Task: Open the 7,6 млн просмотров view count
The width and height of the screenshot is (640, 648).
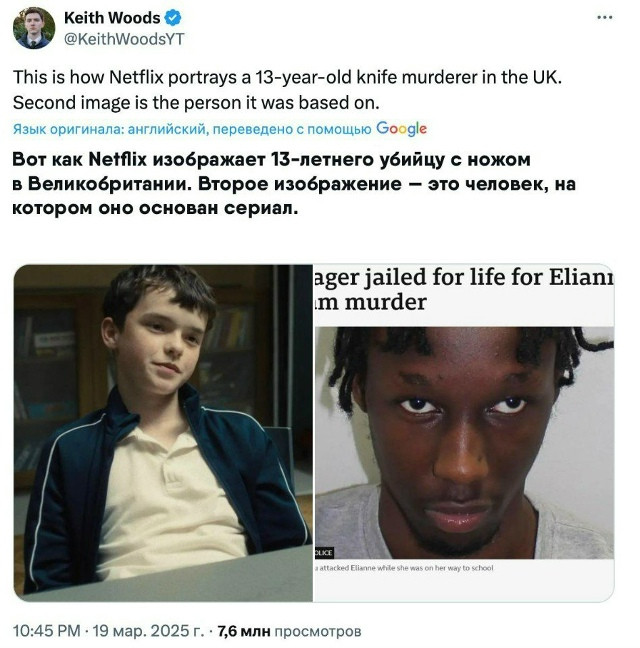Action: [289, 631]
